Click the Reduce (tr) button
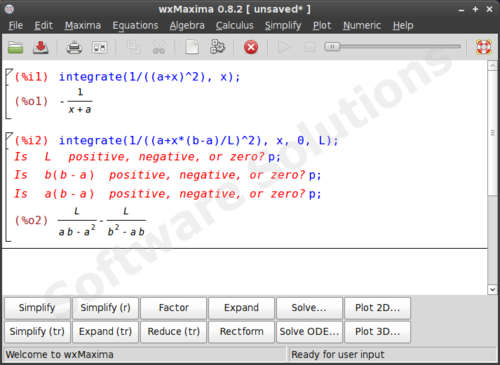Screen dimensions: 500x365 point(174,332)
